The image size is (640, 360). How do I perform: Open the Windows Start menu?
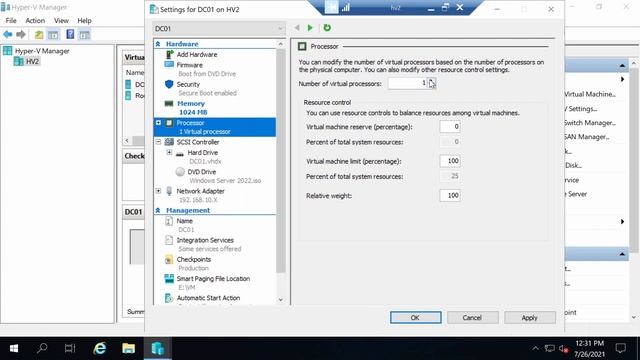pyautogui.click(x=13, y=348)
